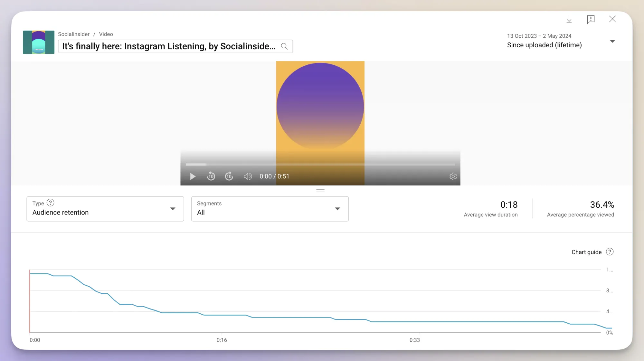Play the video preview
This screenshot has height=361, width=644.
click(193, 176)
